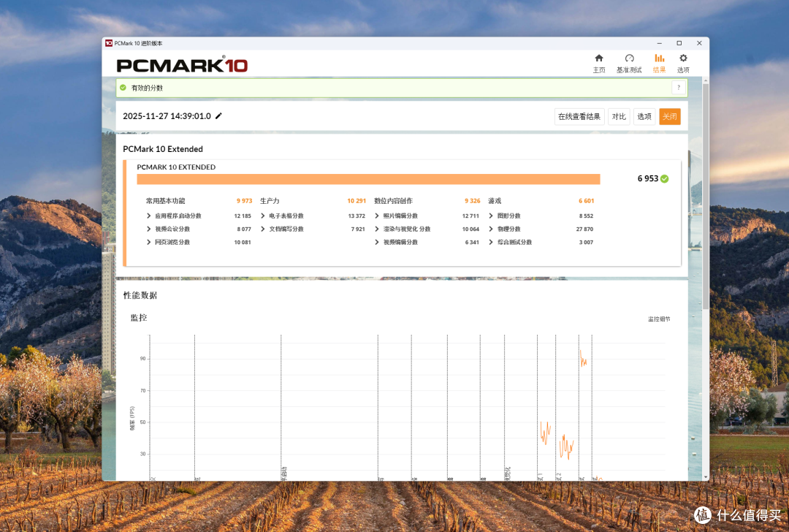Viewport: 789px width, 532px height.
Task: Click the scrollbar up arrow
Action: (x=706, y=80)
